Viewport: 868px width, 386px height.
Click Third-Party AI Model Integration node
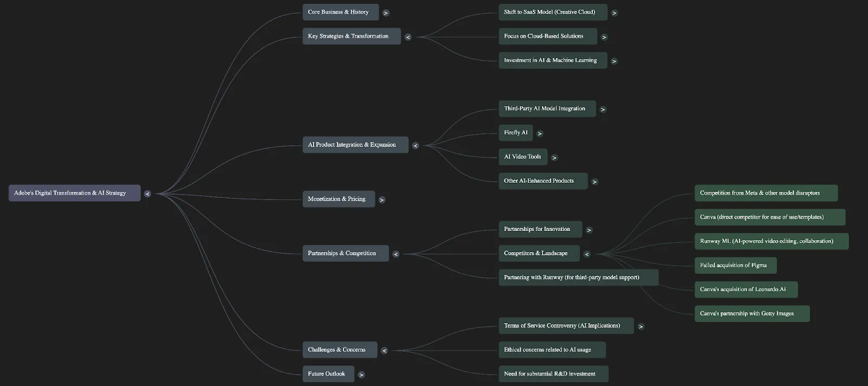(547, 108)
